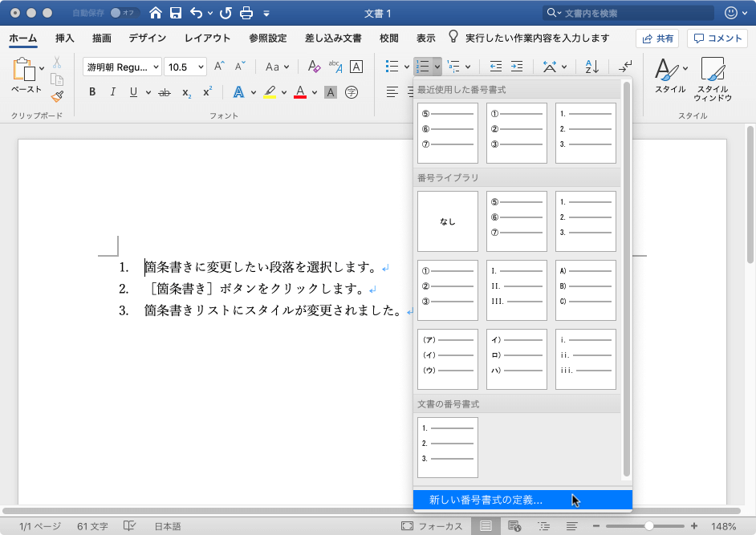This screenshot has width=756, height=535.
Task: Insert enclosed character circle icon
Action: [352, 92]
